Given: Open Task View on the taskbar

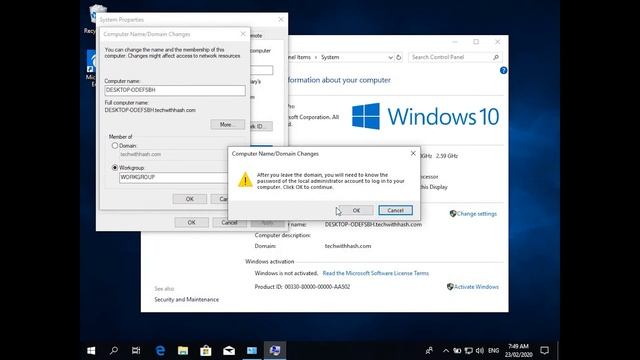Looking at the screenshot, I should (136, 350).
